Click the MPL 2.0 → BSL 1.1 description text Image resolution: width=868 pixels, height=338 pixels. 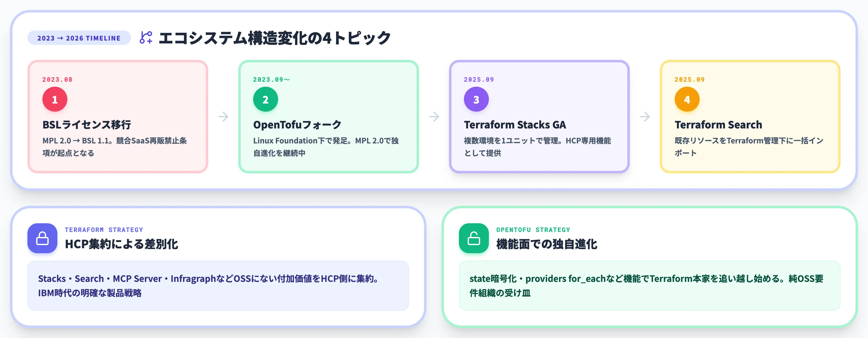[x=114, y=147]
